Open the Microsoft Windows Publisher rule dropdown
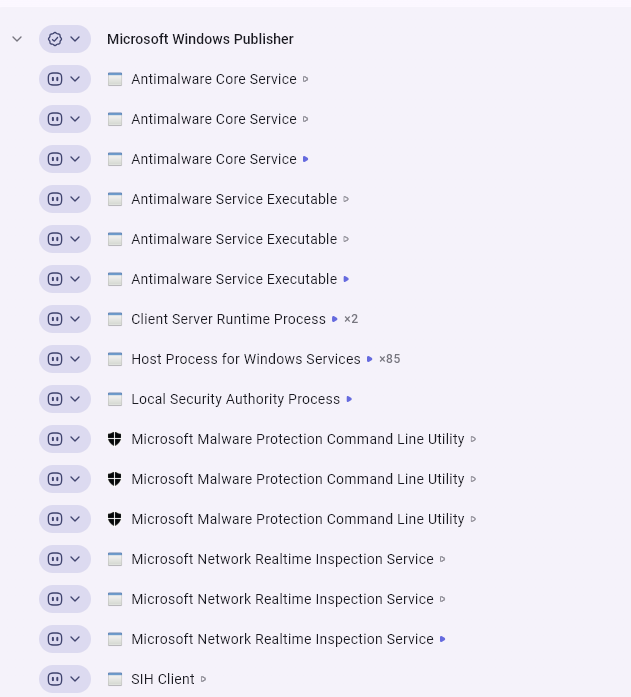The height and width of the screenshot is (697, 631). coord(75,39)
